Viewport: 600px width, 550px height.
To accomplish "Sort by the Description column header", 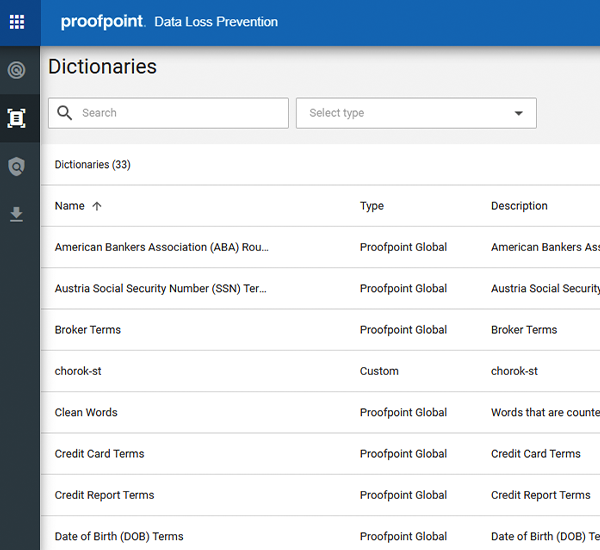I will 519,206.
